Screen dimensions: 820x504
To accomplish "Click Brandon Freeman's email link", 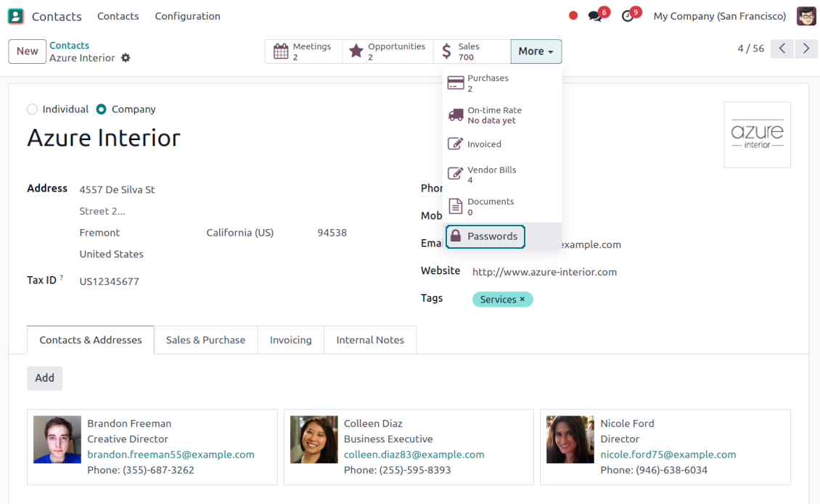I will (171, 455).
